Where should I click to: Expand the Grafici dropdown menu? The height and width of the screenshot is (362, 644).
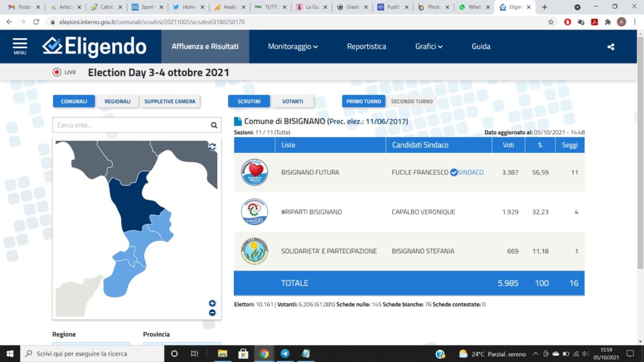click(429, 47)
